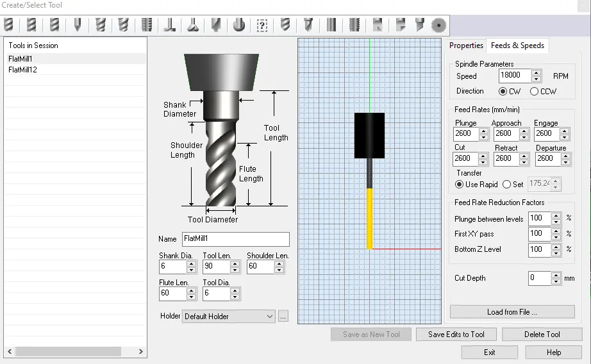The width and height of the screenshot is (591, 364).
Task: Select the Flat Mill tool icon
Action: pyautogui.click(x=31, y=25)
